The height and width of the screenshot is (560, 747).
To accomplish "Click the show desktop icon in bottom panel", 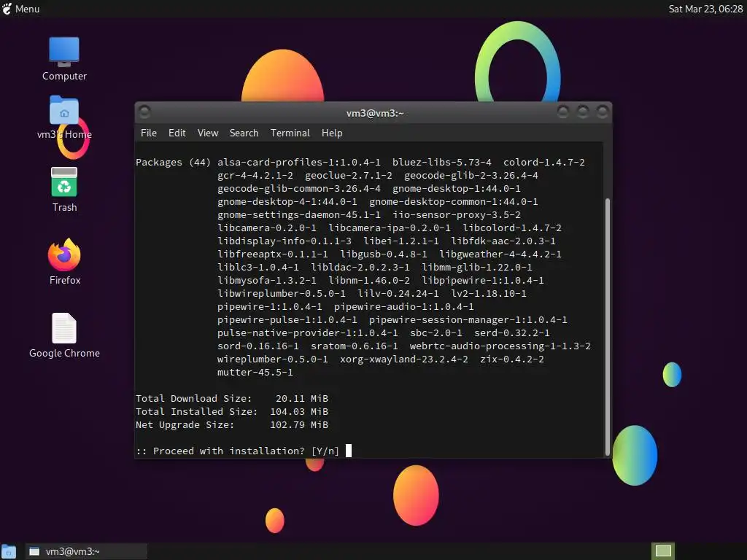I will click(9, 551).
